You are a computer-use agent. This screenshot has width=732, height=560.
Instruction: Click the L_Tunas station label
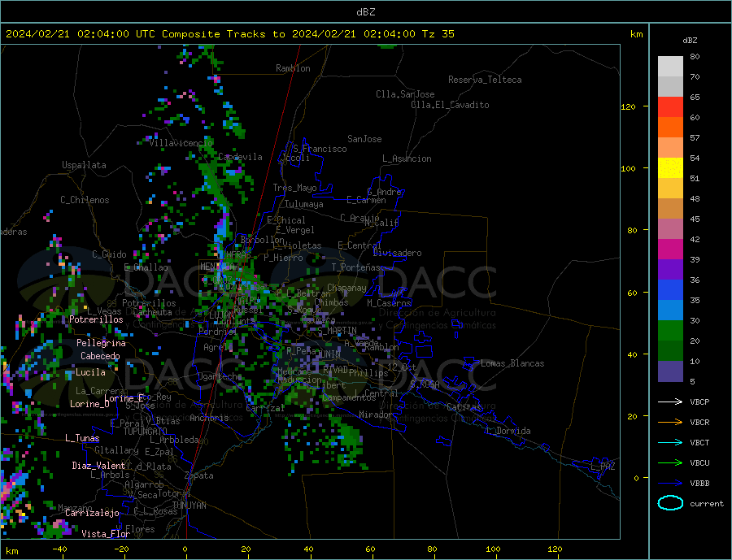coord(82,438)
